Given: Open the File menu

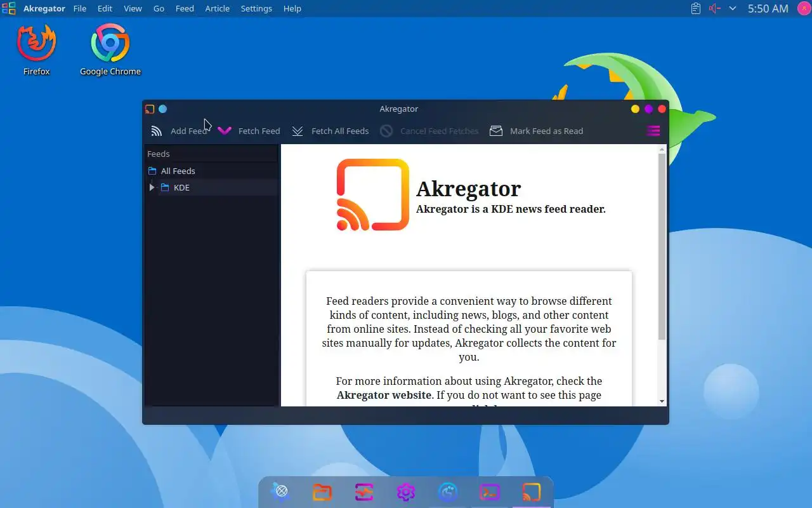Looking at the screenshot, I should click(80, 8).
